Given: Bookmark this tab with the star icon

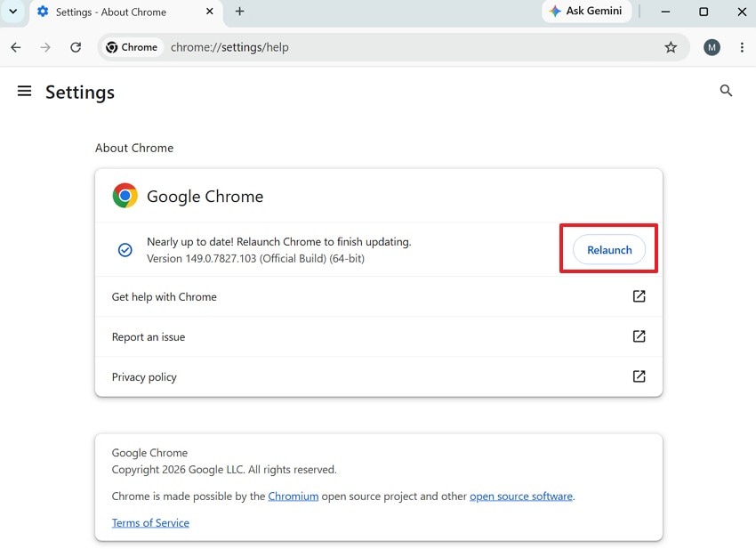Looking at the screenshot, I should tap(671, 47).
